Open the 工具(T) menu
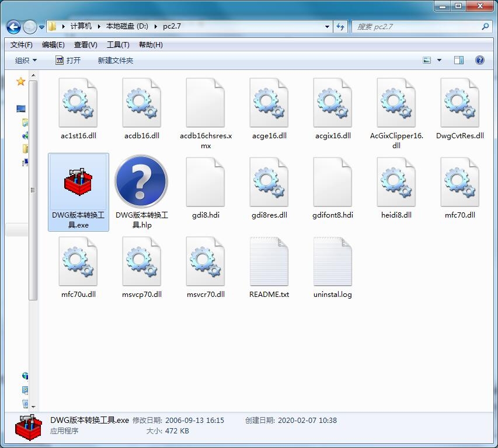The width and height of the screenshot is (498, 448). pyautogui.click(x=118, y=45)
